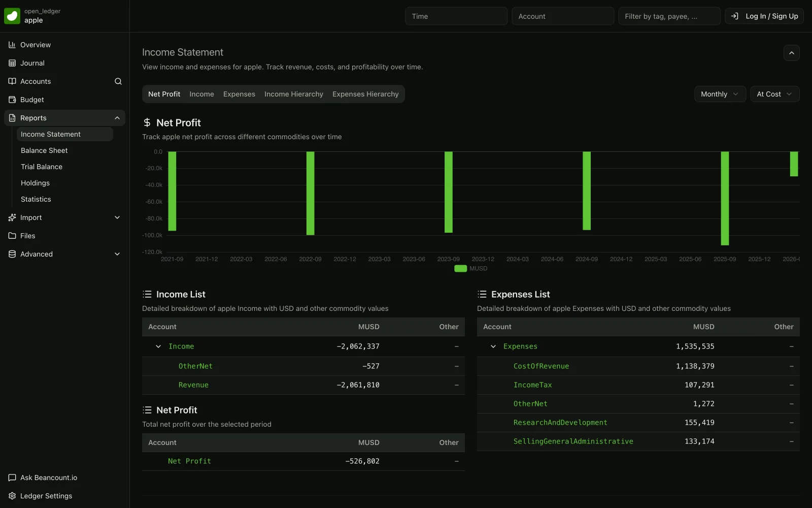Click the Budget wallet icon in sidebar
The width and height of the screenshot is (812, 508).
point(12,100)
